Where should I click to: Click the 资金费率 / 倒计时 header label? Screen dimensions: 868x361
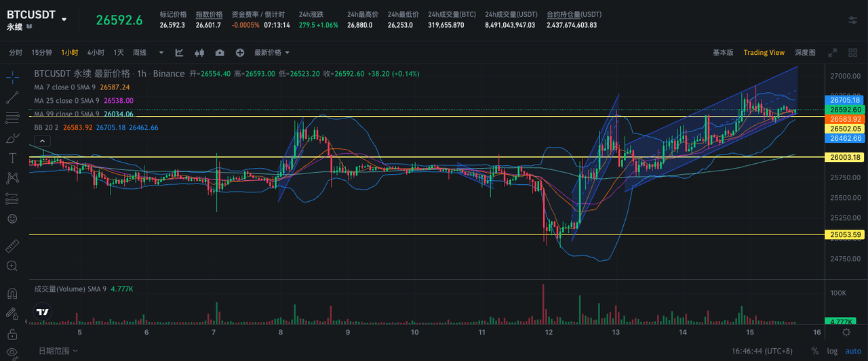[x=258, y=14]
